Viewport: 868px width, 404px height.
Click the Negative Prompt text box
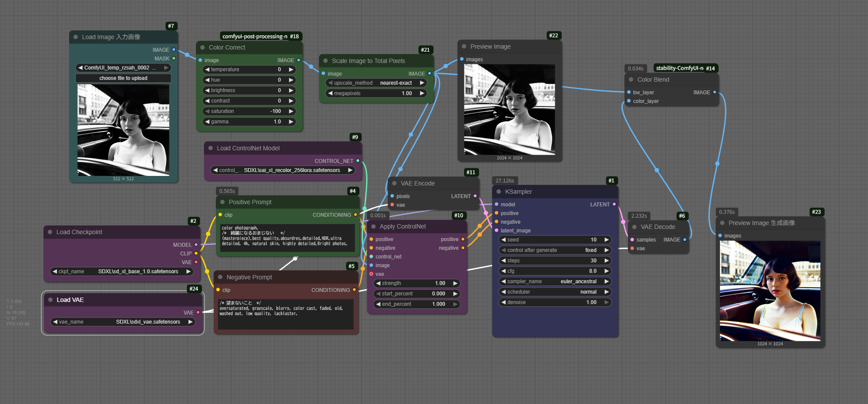point(286,314)
